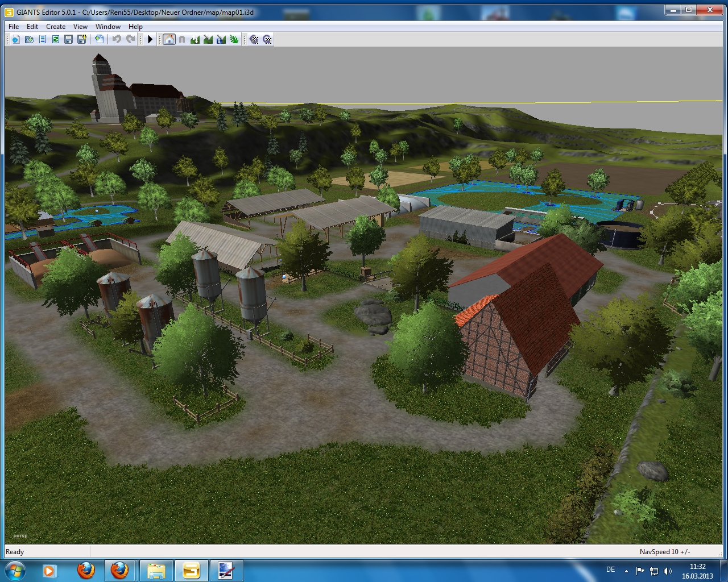Click the DE language indicator in the tray

611,569
